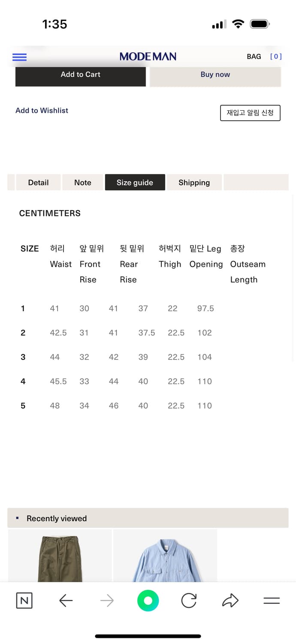Tap the MODE MAN logo
The width and height of the screenshot is (296, 644).
click(x=148, y=56)
